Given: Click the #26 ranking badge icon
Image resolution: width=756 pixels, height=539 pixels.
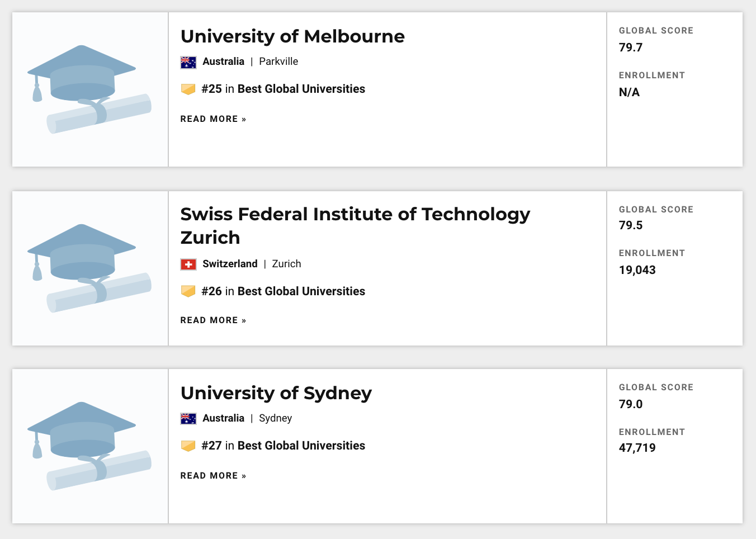Looking at the screenshot, I should click(x=188, y=291).
